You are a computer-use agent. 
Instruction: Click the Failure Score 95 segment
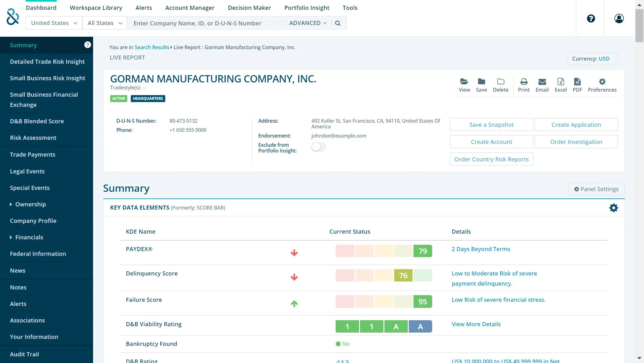[x=423, y=301]
